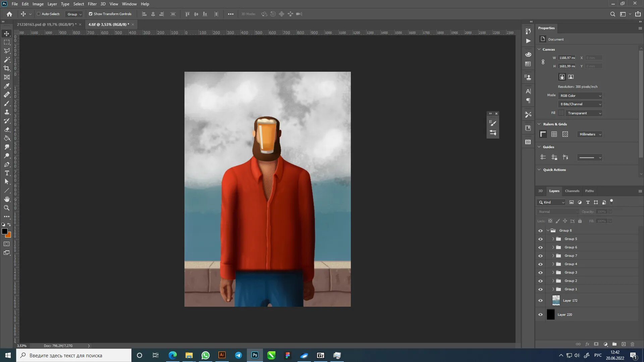Select the History Brush tool

pos(7,121)
